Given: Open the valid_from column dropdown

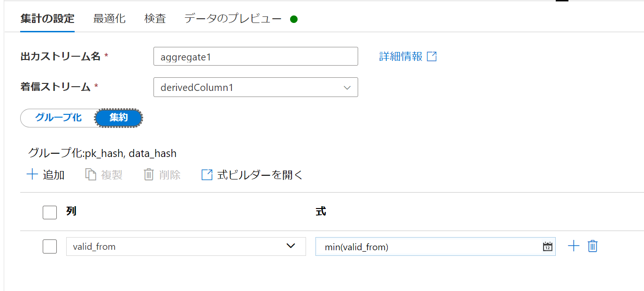Looking at the screenshot, I should pyautogui.click(x=186, y=246).
